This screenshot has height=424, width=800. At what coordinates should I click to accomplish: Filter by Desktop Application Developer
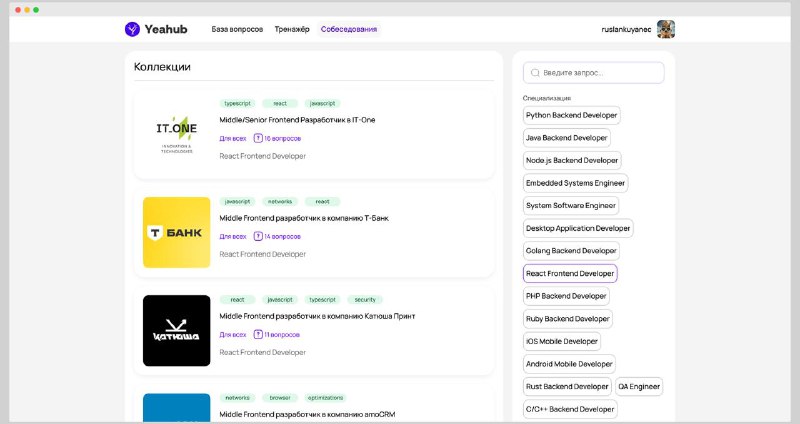click(x=578, y=228)
